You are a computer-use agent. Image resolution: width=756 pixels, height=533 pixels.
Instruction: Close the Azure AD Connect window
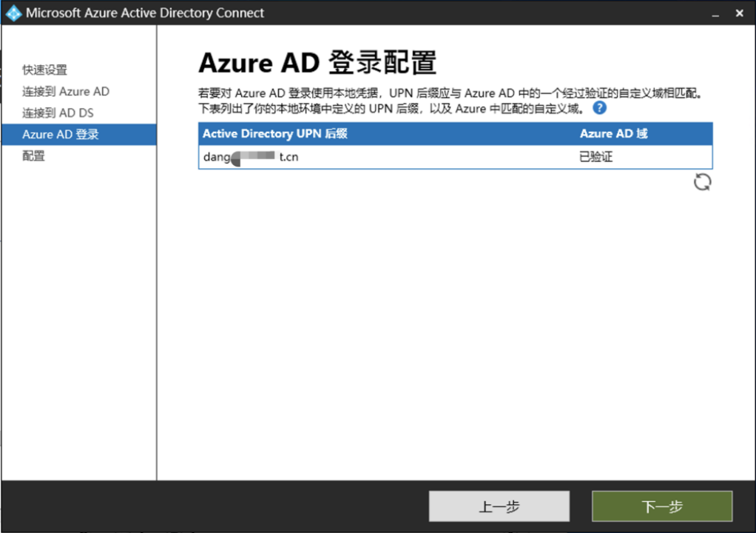point(740,13)
